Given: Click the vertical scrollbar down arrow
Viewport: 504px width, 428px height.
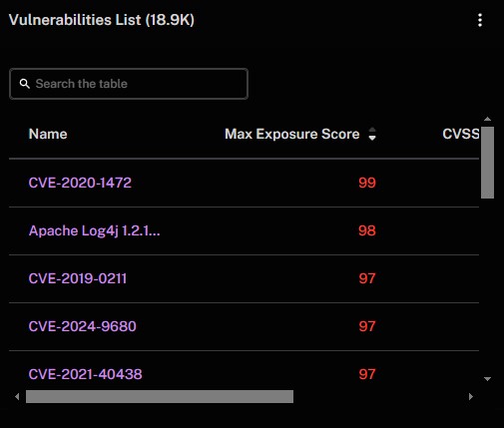Looking at the screenshot, I should pos(487,379).
